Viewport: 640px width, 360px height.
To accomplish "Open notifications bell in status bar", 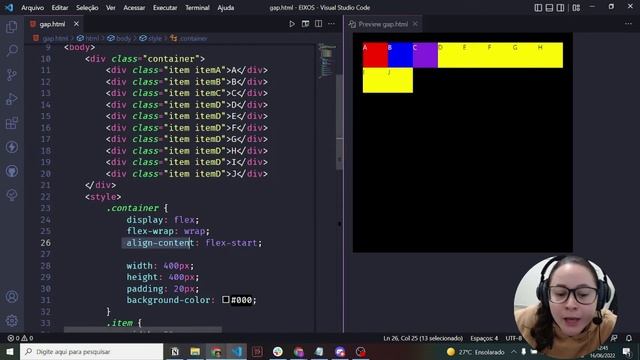I will coord(629,338).
